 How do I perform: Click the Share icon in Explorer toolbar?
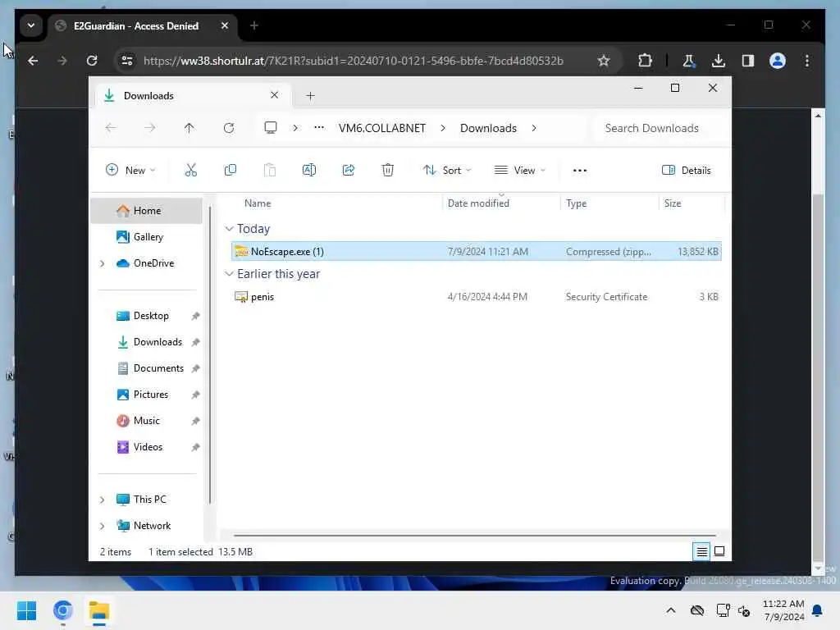coord(348,171)
